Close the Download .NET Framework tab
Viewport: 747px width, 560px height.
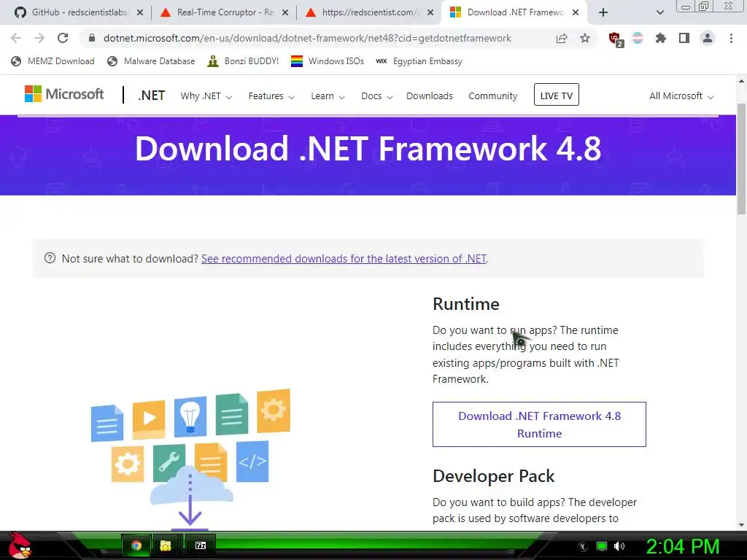[x=576, y=13]
